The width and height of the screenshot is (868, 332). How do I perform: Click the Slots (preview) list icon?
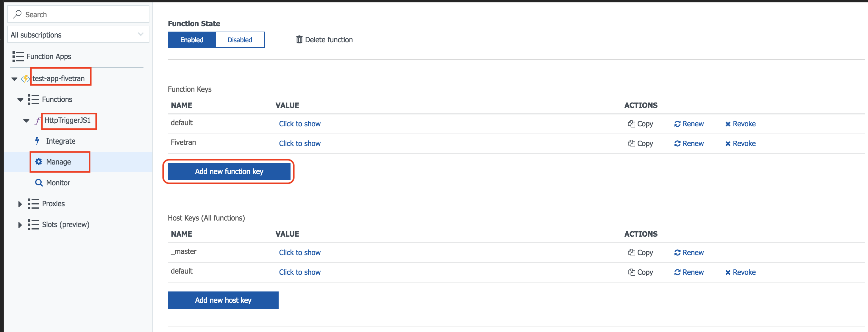coord(33,225)
